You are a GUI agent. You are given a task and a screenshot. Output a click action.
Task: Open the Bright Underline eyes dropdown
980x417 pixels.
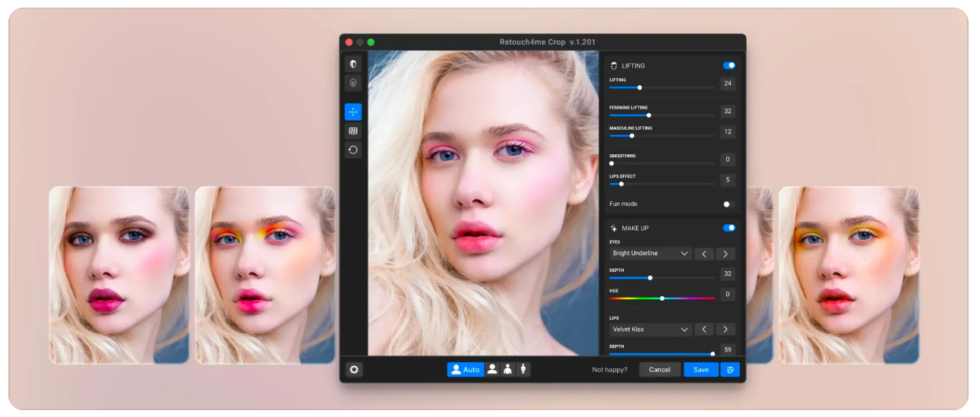point(650,254)
